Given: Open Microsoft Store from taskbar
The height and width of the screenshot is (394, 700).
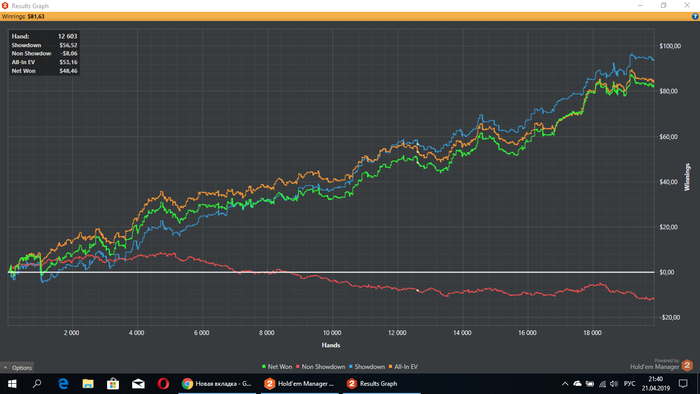Looking at the screenshot, I should click(x=113, y=384).
